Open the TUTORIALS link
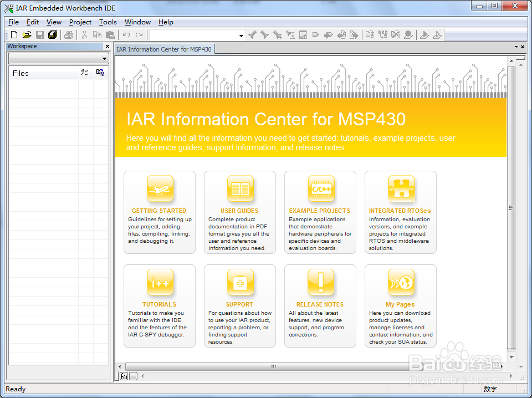Screen dimensions: 532x398 pos(159,304)
